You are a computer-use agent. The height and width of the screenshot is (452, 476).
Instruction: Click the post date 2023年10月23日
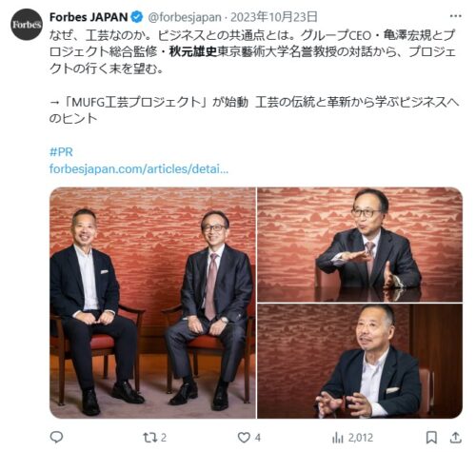[274, 17]
